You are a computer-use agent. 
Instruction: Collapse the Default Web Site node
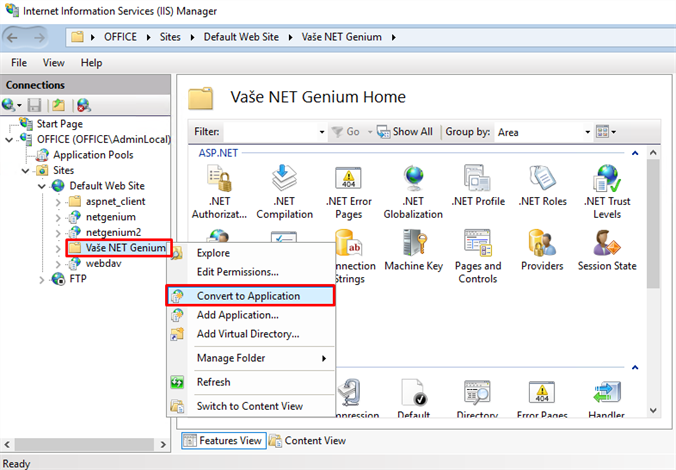click(x=42, y=186)
